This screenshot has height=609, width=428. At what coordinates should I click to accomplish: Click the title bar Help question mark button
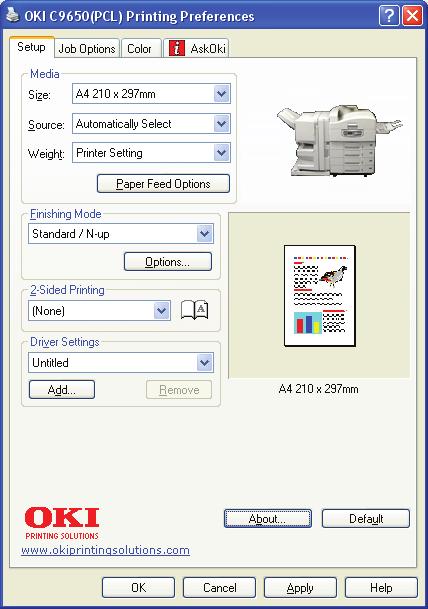point(389,16)
